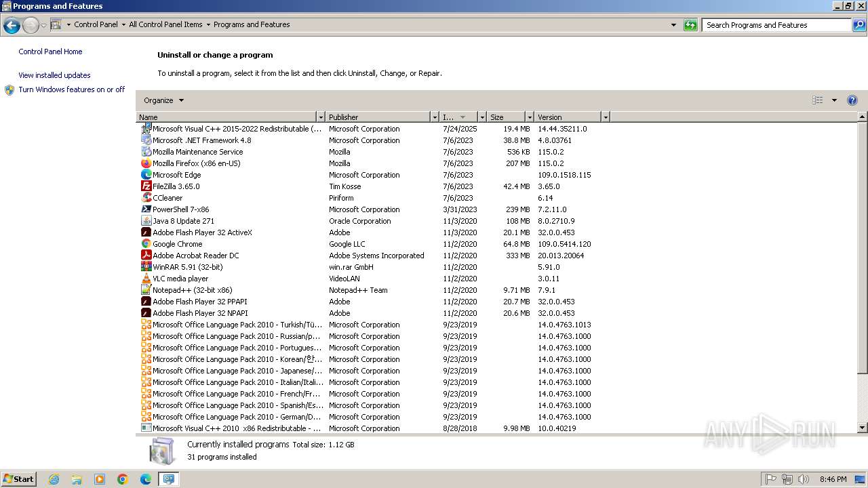Image resolution: width=868 pixels, height=488 pixels.
Task: Click the Office Language Pack Turkish icon
Action: pos(146,325)
